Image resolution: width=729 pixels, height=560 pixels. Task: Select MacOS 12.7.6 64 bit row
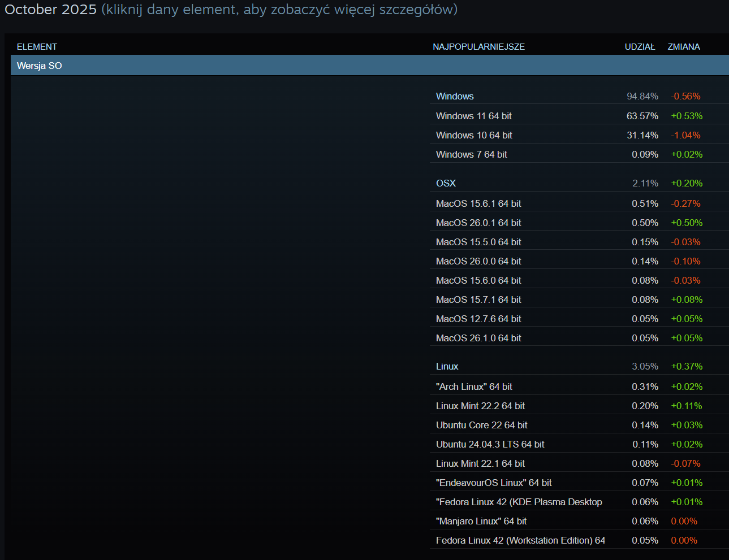(x=478, y=319)
